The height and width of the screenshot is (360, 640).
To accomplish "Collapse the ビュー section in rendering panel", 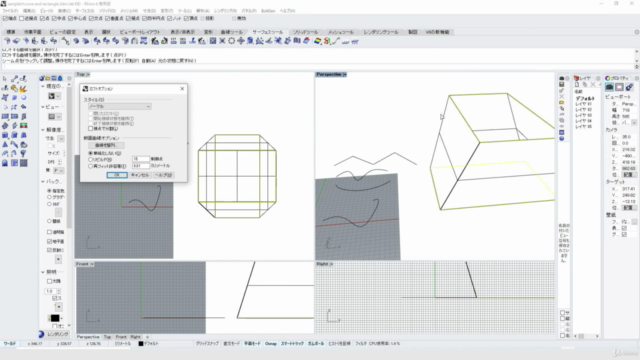I will tap(43, 107).
